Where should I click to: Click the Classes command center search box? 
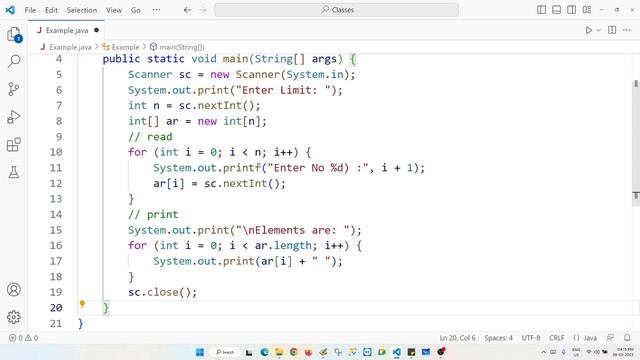click(x=336, y=10)
